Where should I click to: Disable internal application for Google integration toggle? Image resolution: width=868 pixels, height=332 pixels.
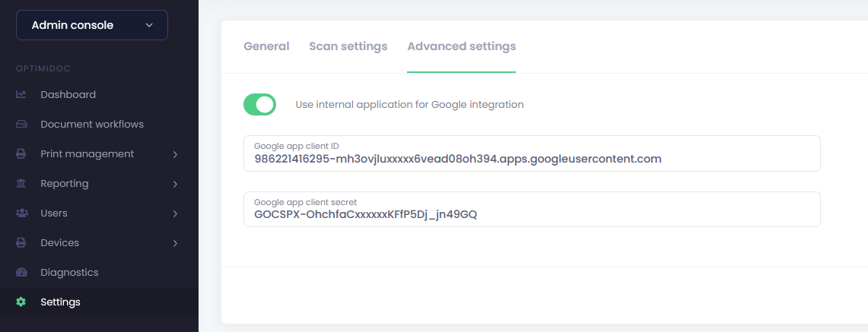click(x=259, y=104)
